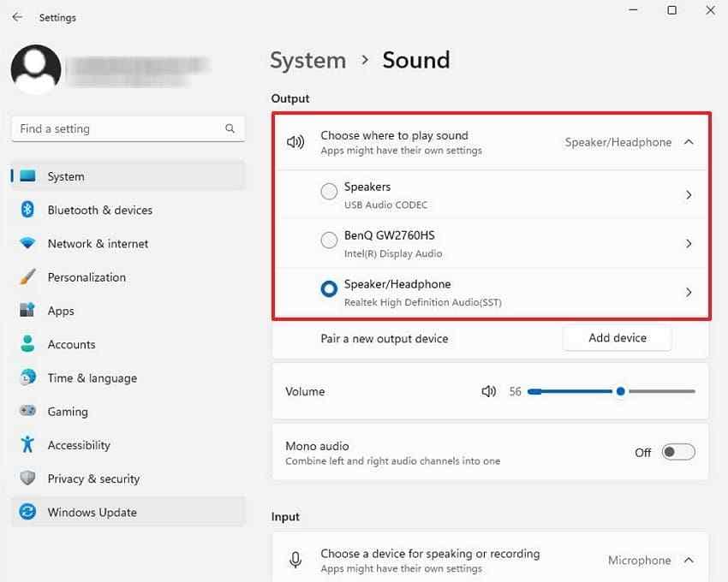Image resolution: width=728 pixels, height=582 pixels.
Task: Click the Intel(R) Display Audio text
Action: point(393,253)
